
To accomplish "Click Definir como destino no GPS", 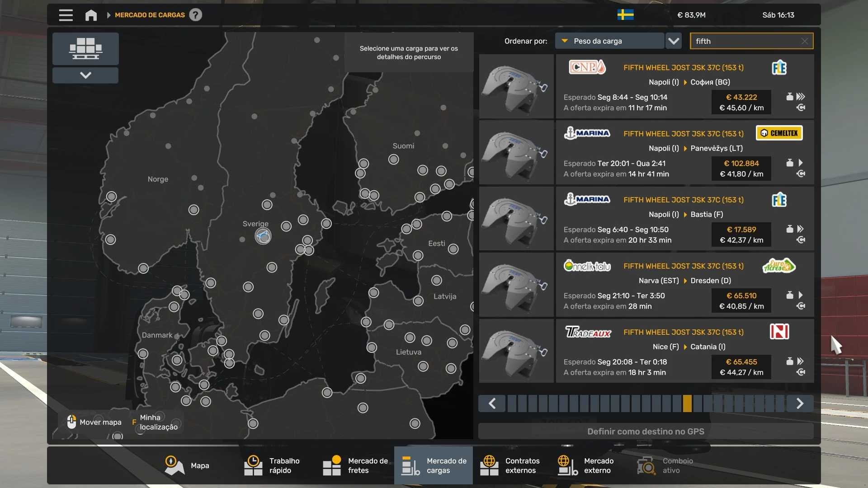I will pos(646,432).
